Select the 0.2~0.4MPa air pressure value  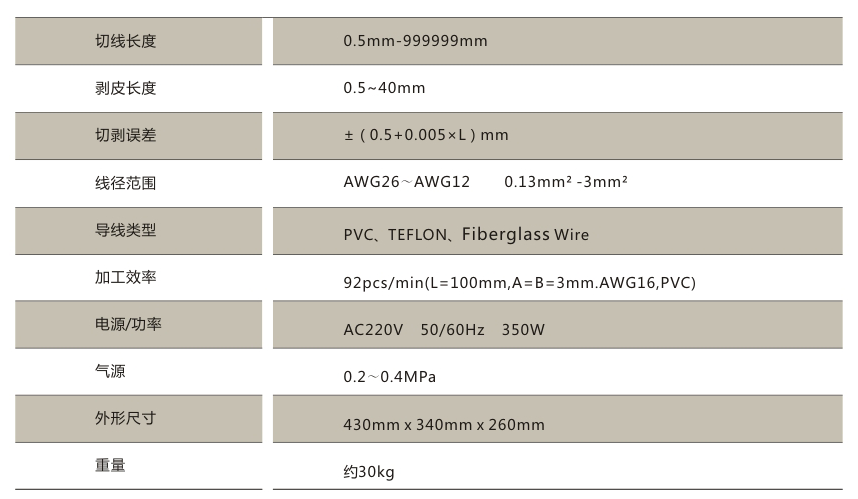pyautogui.click(x=389, y=377)
